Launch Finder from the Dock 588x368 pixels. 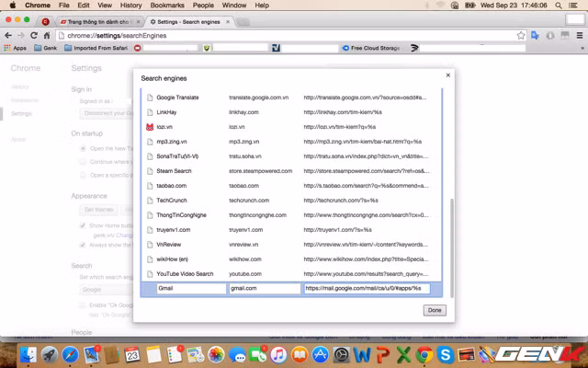pos(30,354)
